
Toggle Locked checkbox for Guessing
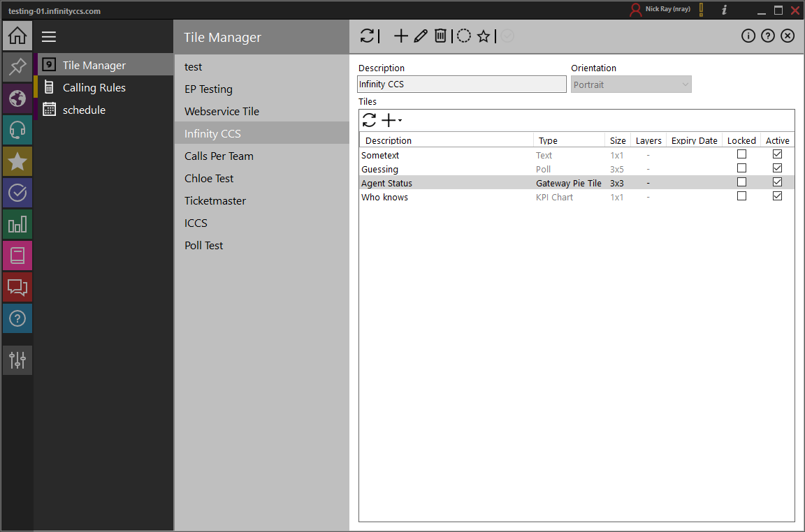[x=741, y=168]
